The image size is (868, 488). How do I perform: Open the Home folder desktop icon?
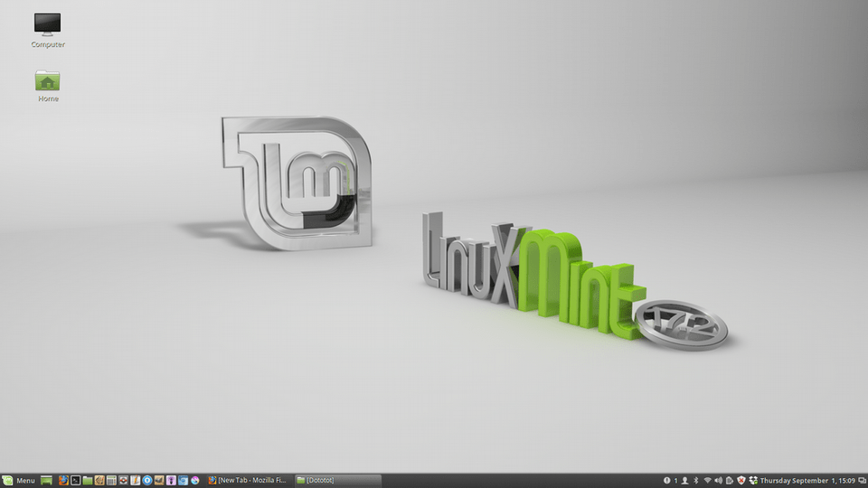point(48,86)
